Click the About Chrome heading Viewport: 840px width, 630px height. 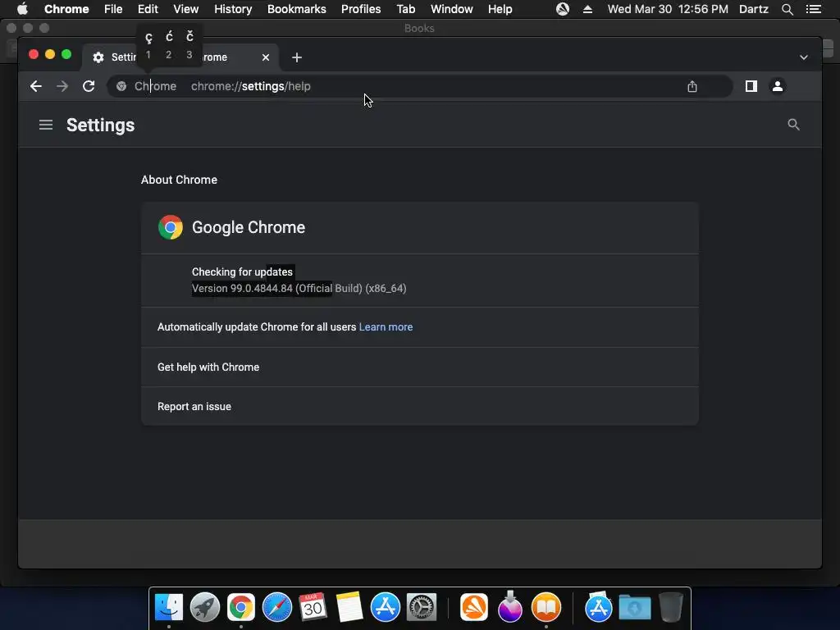179,180
